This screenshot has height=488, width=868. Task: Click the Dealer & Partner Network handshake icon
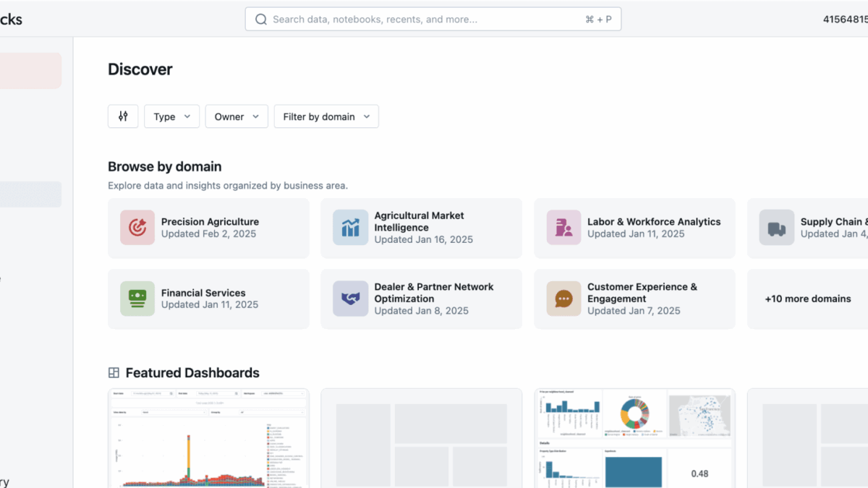[x=350, y=299]
